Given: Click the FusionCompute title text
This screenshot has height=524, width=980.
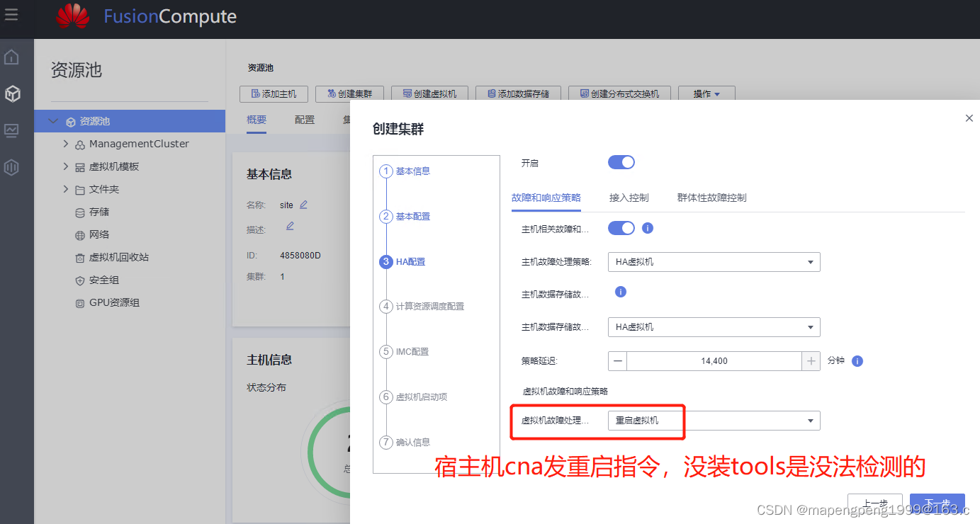Looking at the screenshot, I should (x=170, y=16).
